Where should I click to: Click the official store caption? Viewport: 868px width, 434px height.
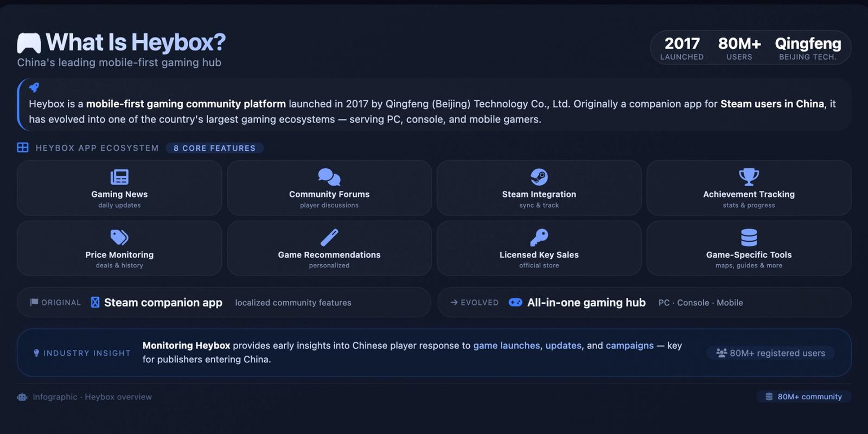coord(539,265)
